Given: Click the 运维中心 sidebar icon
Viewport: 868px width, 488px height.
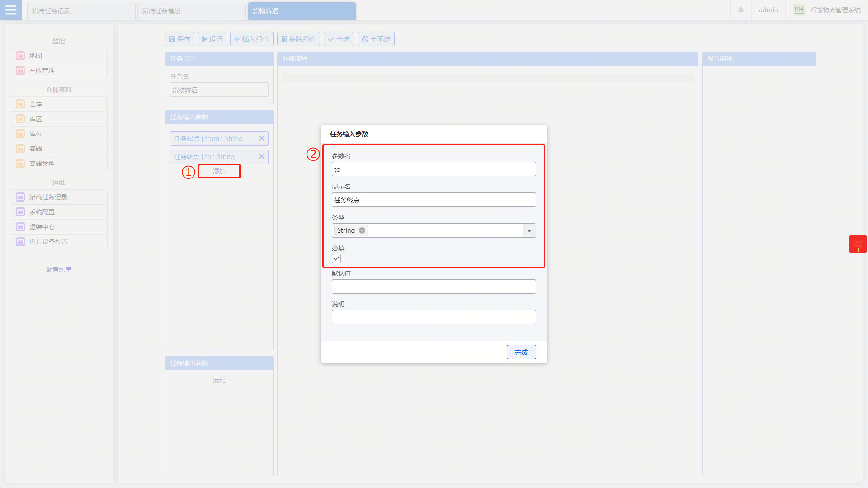Looking at the screenshot, I should (x=20, y=227).
